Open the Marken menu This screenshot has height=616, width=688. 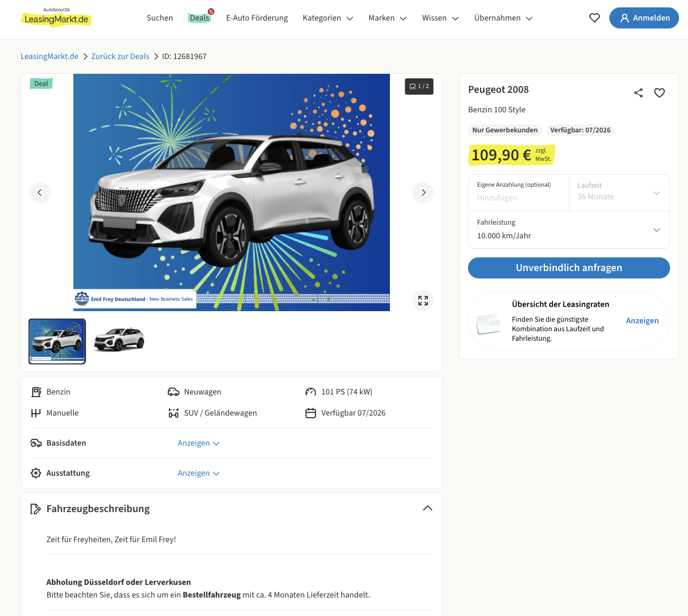pos(387,18)
